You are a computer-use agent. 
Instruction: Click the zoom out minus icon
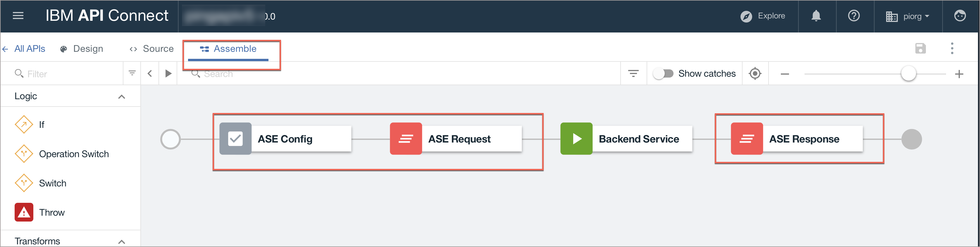click(784, 74)
